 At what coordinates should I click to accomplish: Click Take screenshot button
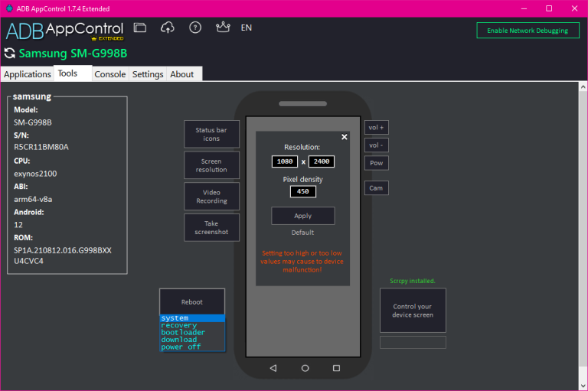(x=211, y=227)
